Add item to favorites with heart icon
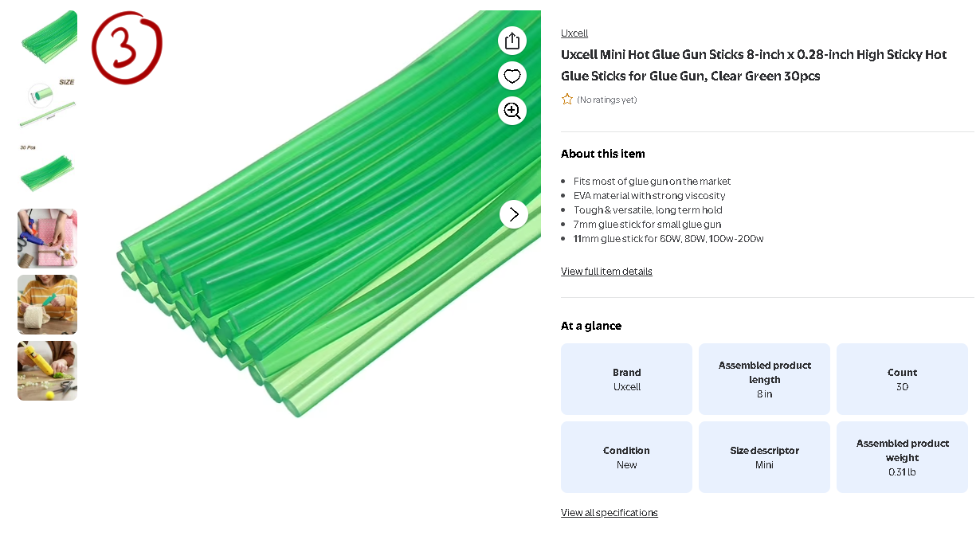 512,76
